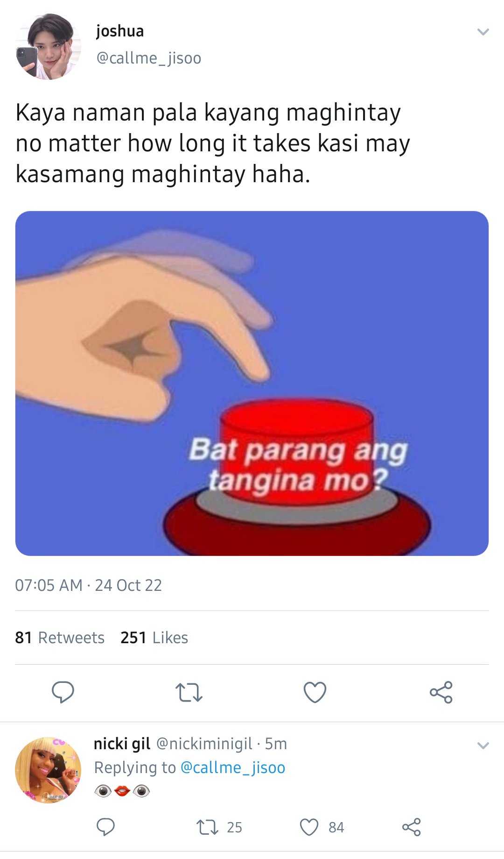504x859 pixels.
Task: Open joshua's profile picture
Action: tap(48, 47)
